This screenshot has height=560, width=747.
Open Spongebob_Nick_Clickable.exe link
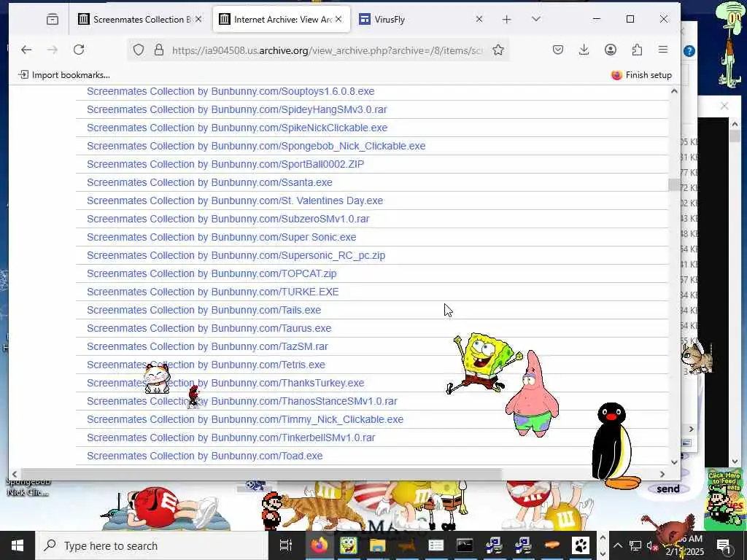tap(256, 146)
